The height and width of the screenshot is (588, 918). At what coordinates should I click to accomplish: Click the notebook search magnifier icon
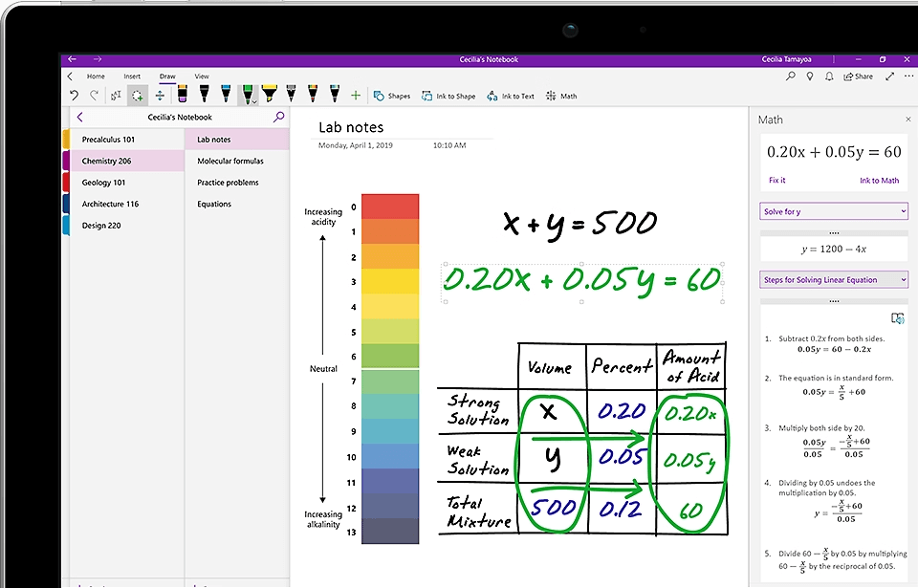tap(278, 117)
